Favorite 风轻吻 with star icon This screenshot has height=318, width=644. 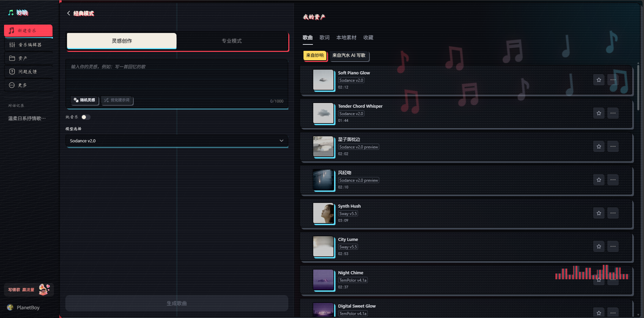point(599,180)
